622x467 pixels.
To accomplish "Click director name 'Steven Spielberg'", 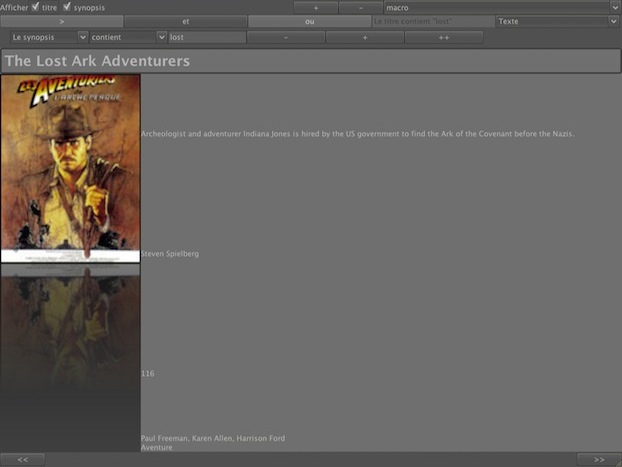I will point(170,254).
